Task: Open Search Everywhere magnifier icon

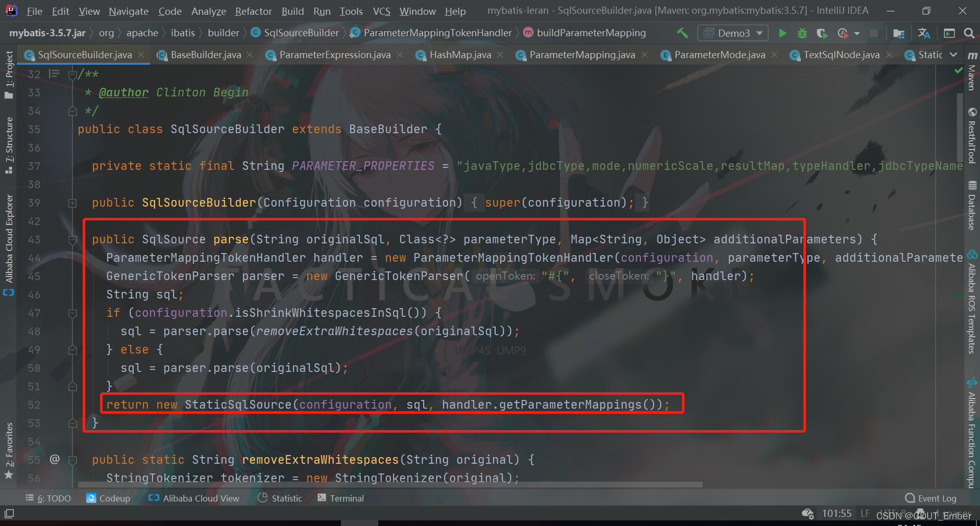Action: click(x=969, y=33)
